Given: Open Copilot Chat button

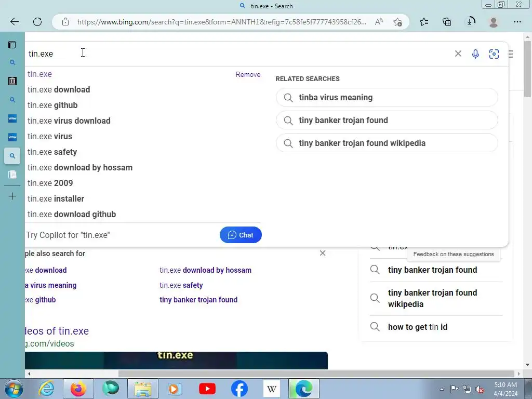Looking at the screenshot, I should click(241, 235).
